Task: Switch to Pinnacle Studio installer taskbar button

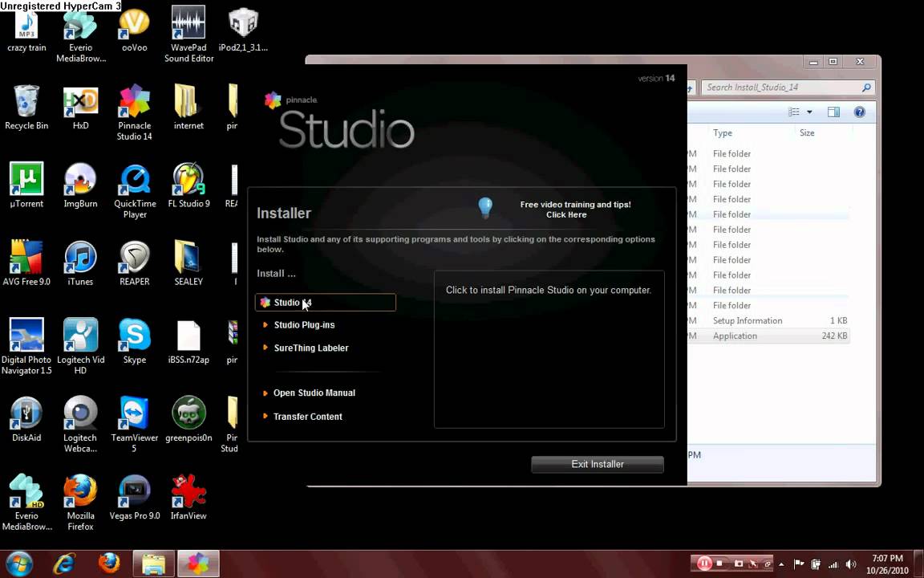Action: click(x=199, y=564)
